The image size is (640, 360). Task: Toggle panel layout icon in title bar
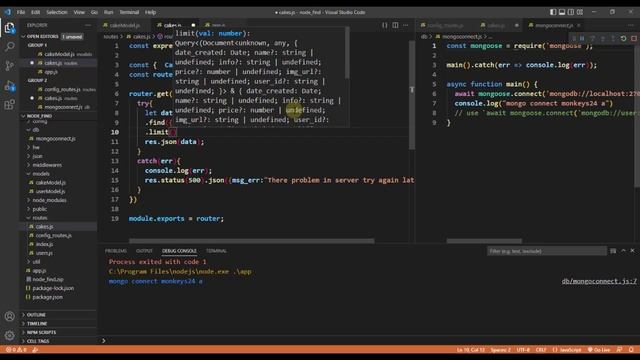(x=562, y=12)
